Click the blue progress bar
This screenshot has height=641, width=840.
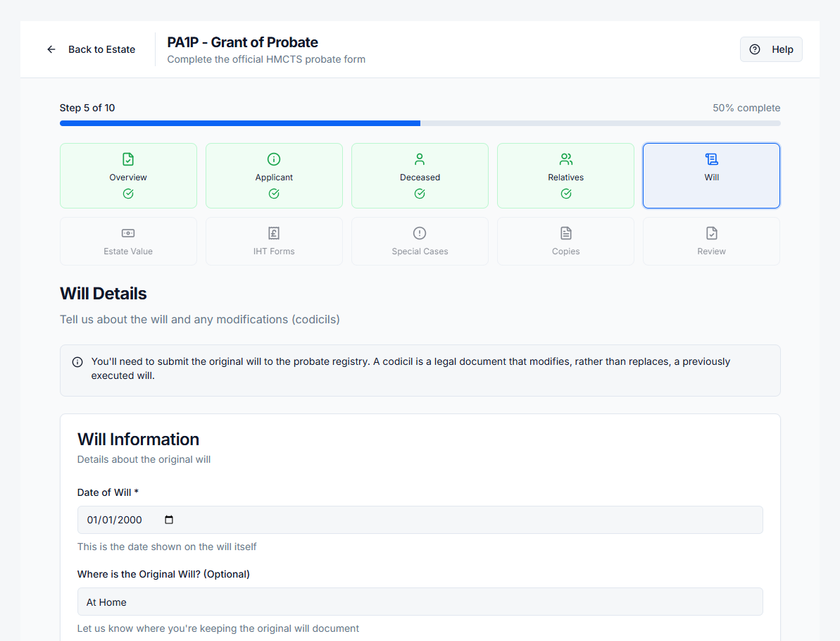pyautogui.click(x=239, y=123)
